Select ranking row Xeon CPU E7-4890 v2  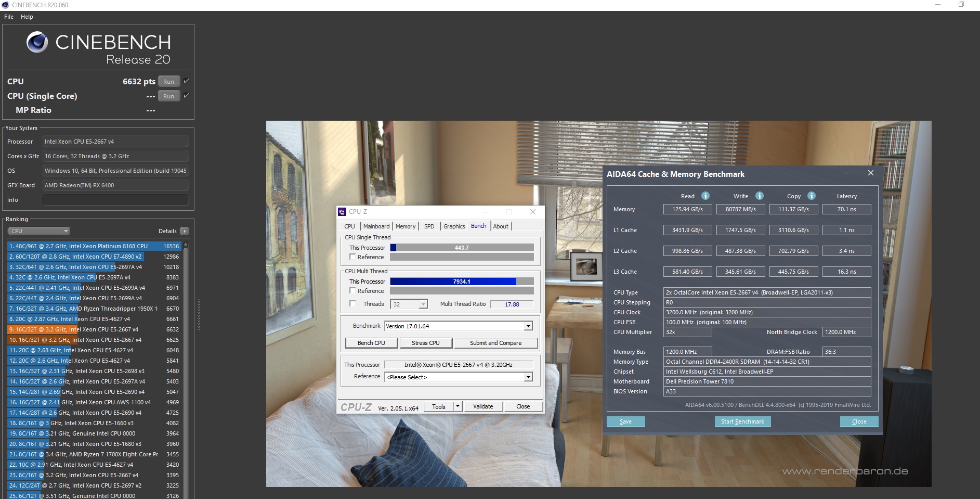(x=94, y=257)
